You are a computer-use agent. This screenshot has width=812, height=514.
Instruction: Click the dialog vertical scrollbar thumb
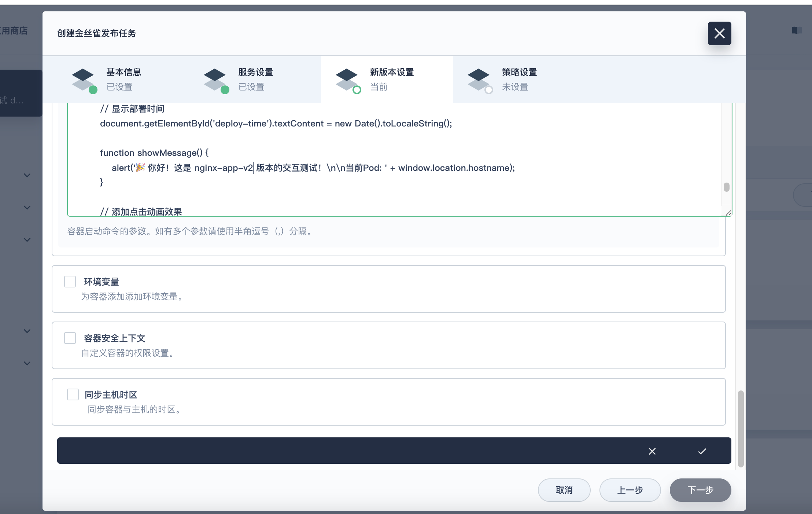(x=741, y=428)
